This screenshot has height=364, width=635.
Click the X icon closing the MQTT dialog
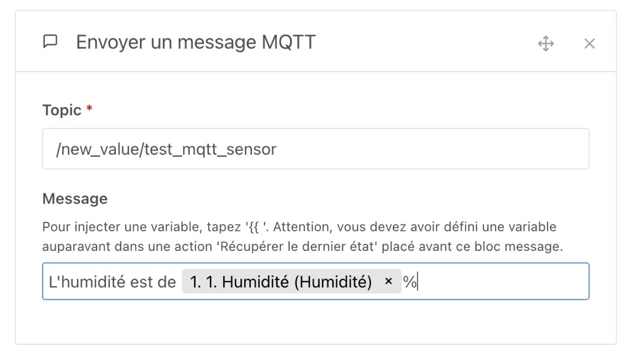coord(589,44)
